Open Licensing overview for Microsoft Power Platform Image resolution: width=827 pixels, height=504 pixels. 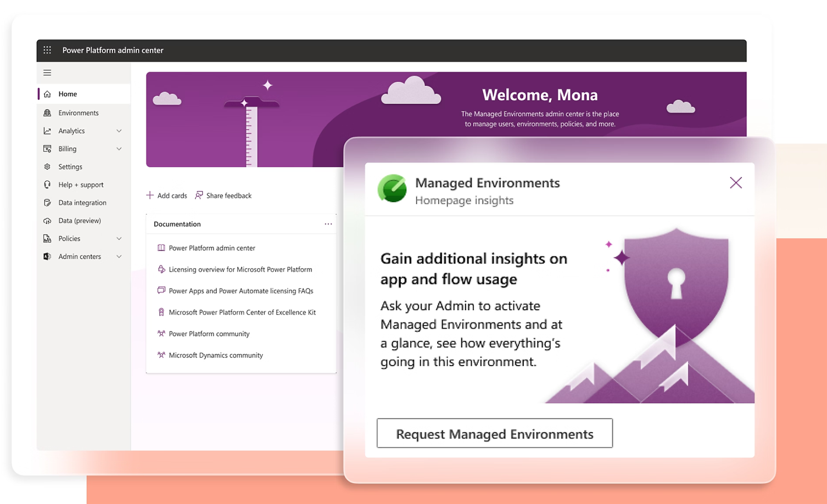tap(241, 269)
